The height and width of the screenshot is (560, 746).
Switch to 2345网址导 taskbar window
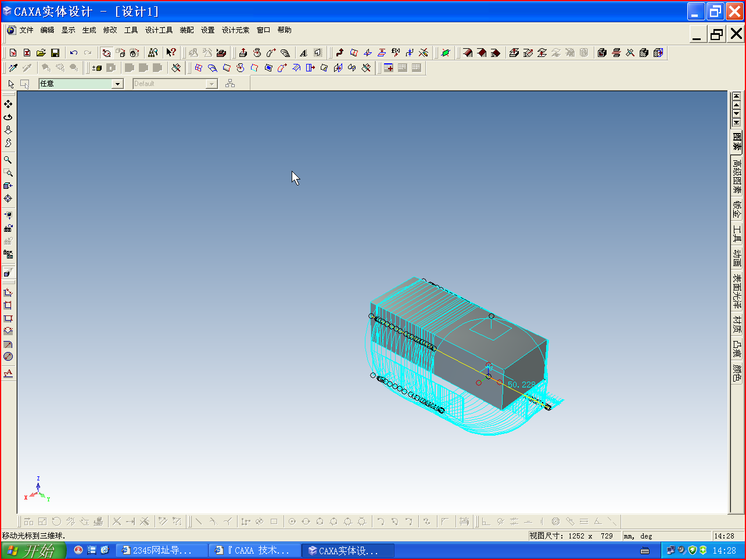pos(162,550)
